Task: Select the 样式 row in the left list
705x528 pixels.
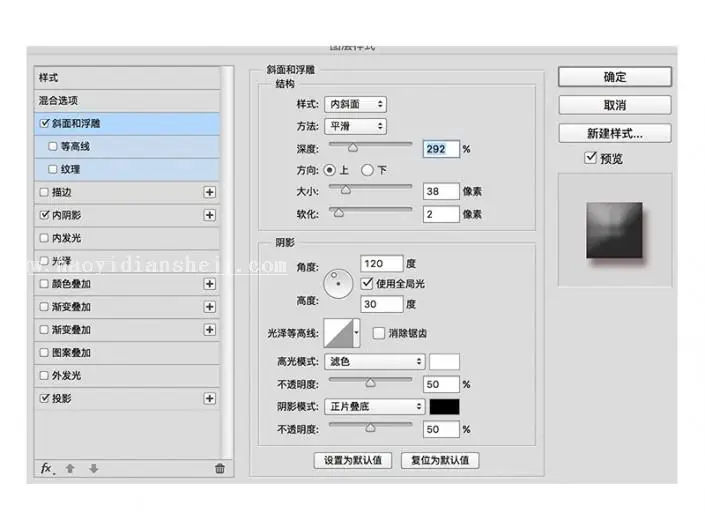Action: 127,78
